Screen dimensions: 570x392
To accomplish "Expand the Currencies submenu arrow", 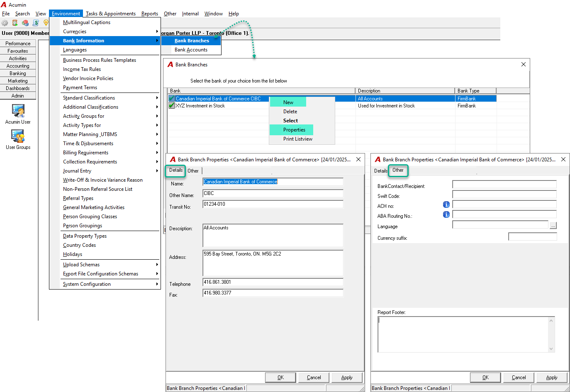I will coord(157,32).
